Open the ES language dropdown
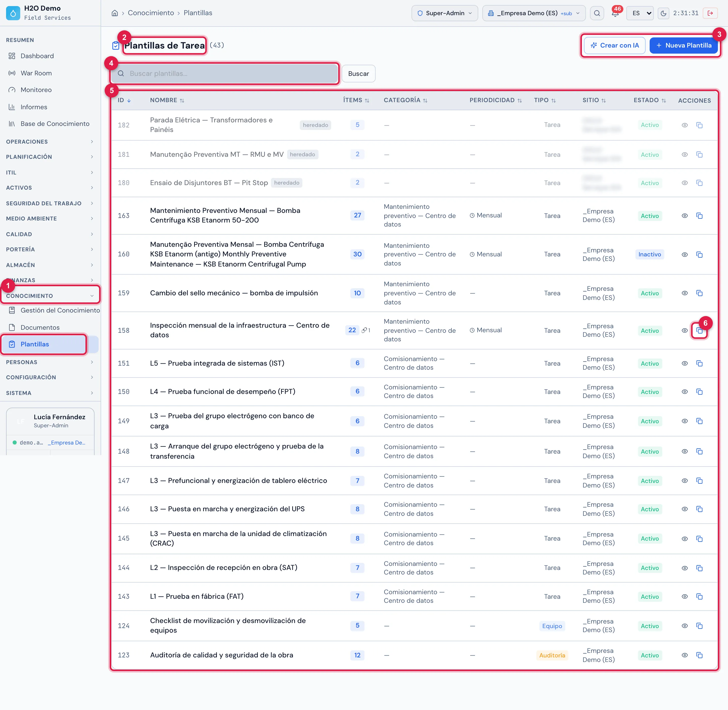Screen dimensions: 728x710 (x=640, y=13)
